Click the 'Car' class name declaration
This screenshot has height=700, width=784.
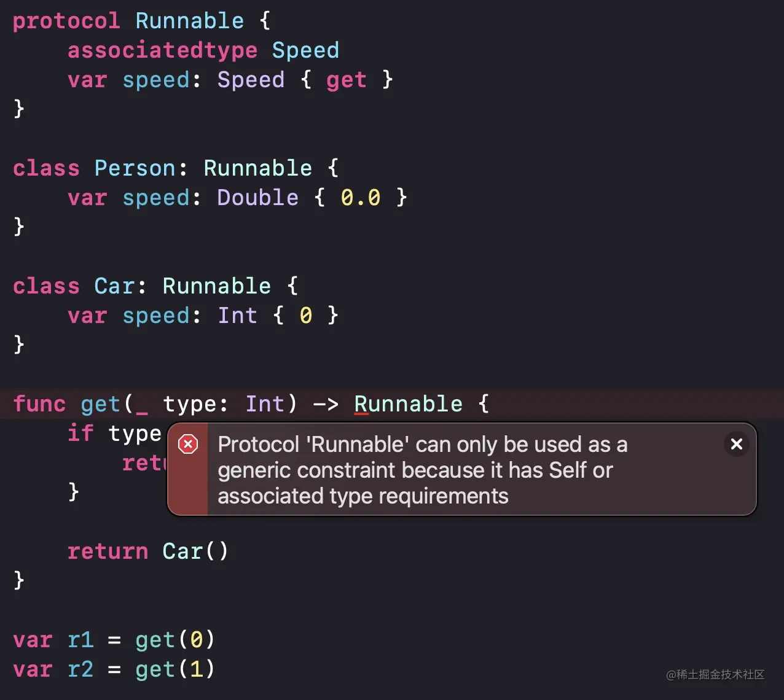click(115, 286)
